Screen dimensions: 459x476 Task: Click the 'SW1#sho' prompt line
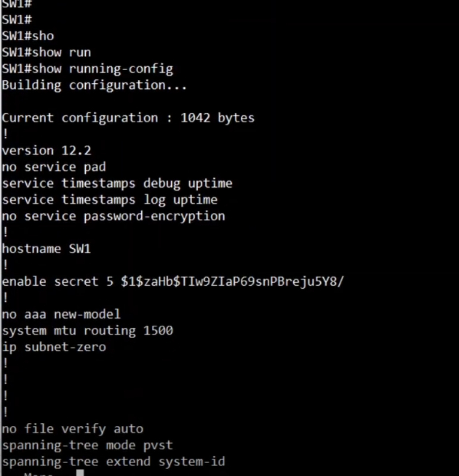pyautogui.click(x=28, y=36)
